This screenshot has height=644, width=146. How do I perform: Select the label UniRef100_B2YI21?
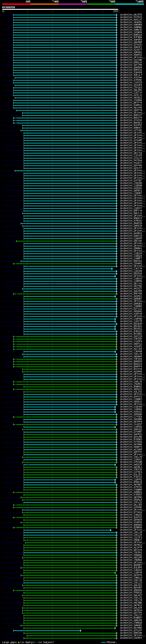131,309
